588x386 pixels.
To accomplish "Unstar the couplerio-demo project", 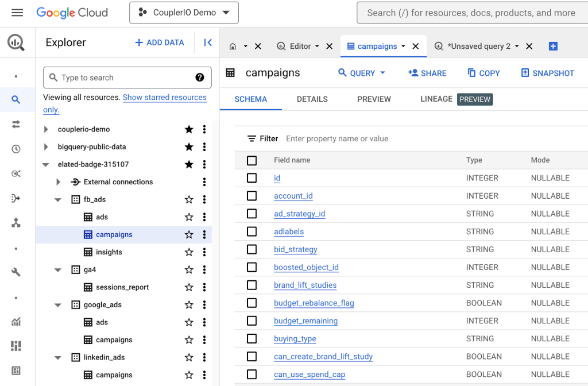I will [x=189, y=129].
